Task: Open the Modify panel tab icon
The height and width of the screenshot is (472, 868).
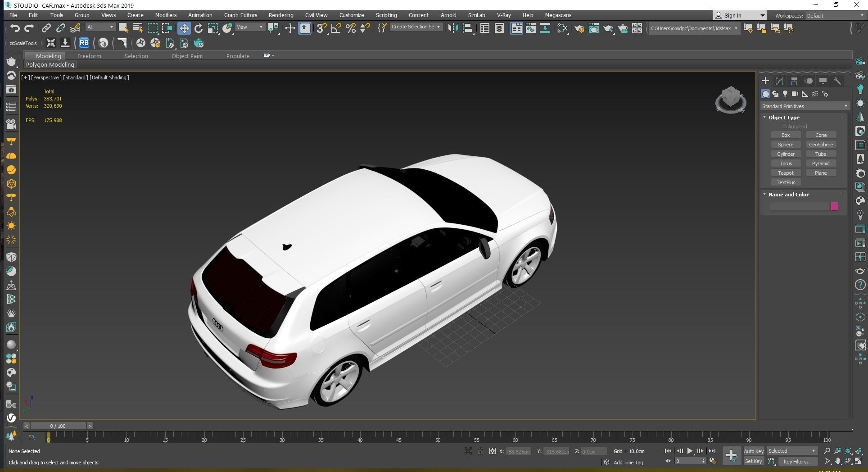Action: tap(780, 81)
